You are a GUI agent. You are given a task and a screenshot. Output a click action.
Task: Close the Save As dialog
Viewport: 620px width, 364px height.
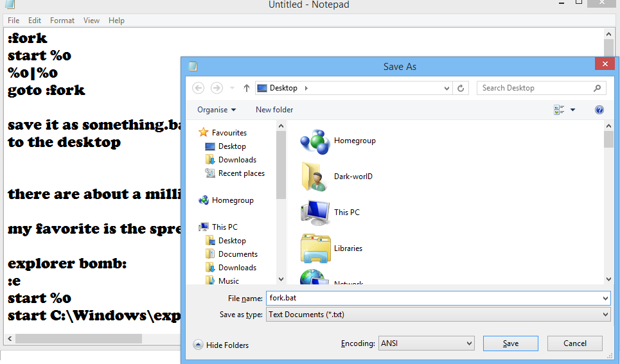pyautogui.click(x=605, y=64)
